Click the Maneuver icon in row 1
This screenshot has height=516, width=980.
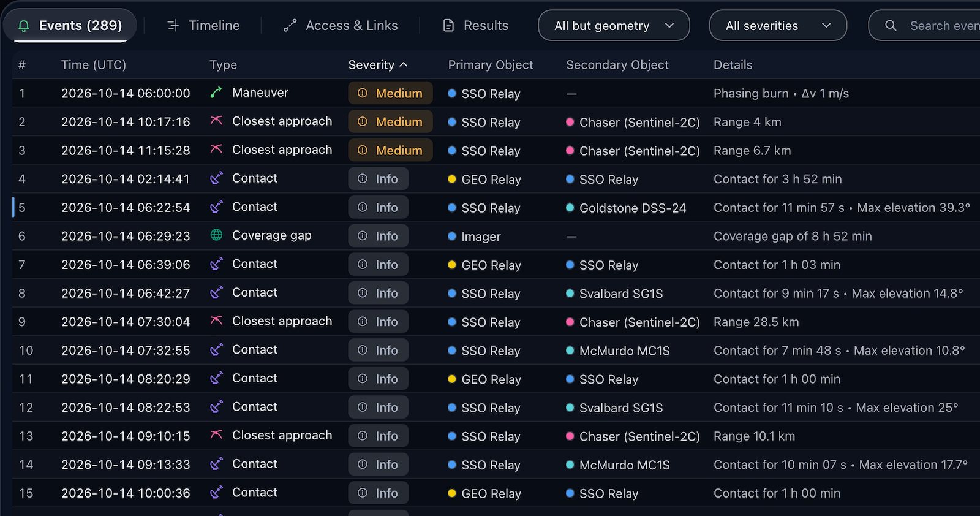point(216,93)
